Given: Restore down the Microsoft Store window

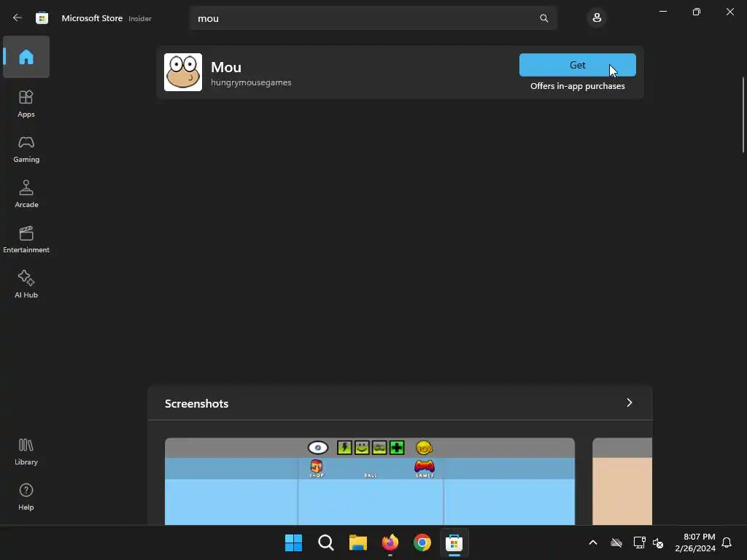Looking at the screenshot, I should click(x=697, y=12).
